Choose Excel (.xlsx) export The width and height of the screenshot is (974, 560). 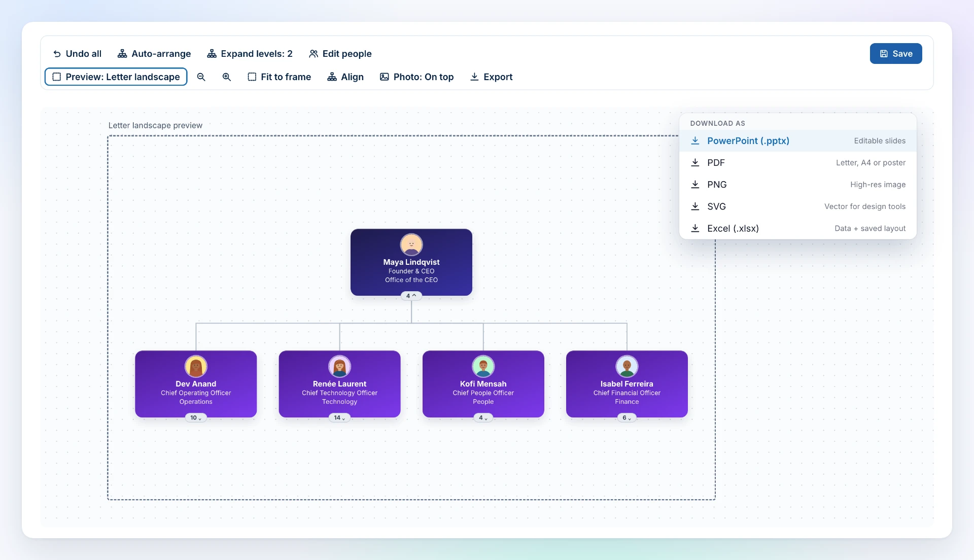798,228
